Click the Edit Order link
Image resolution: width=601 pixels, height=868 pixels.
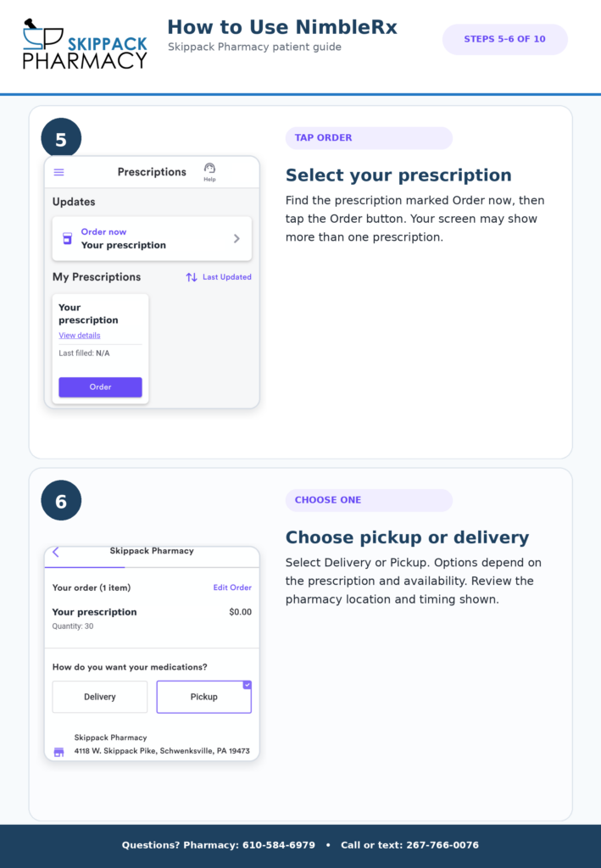(x=232, y=587)
